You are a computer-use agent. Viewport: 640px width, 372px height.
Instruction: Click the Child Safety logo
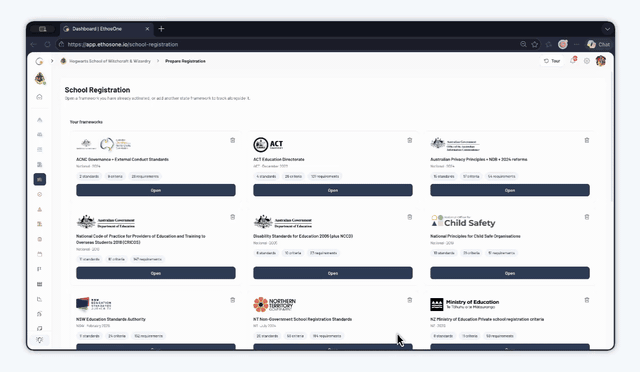click(x=463, y=221)
